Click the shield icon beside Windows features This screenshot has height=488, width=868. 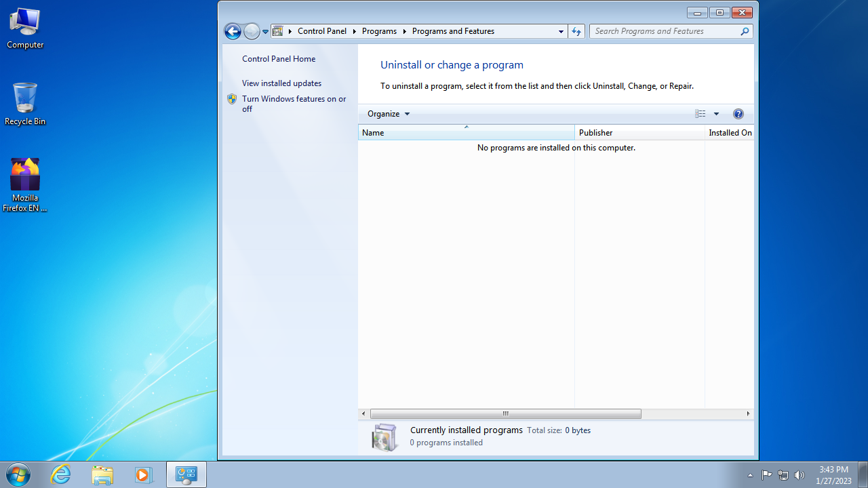tap(232, 99)
